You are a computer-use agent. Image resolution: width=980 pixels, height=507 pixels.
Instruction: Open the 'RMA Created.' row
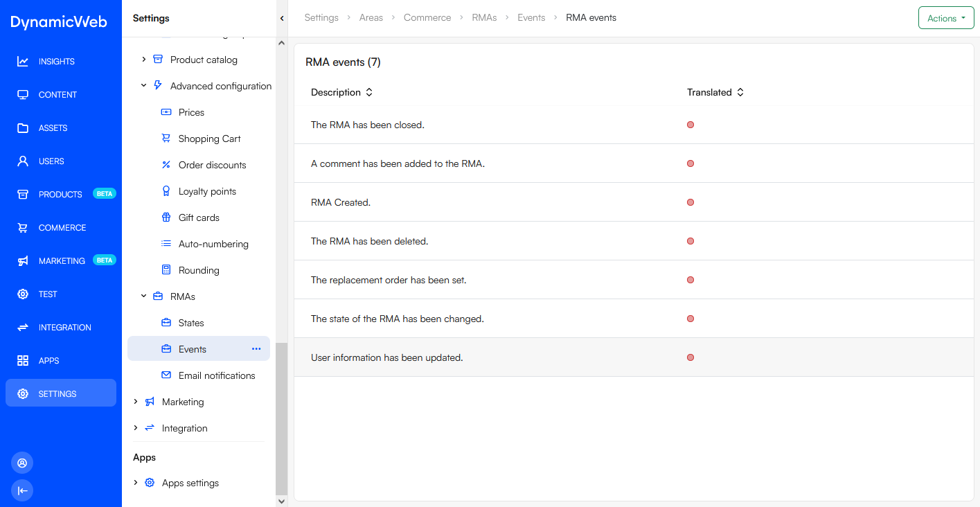coord(634,202)
